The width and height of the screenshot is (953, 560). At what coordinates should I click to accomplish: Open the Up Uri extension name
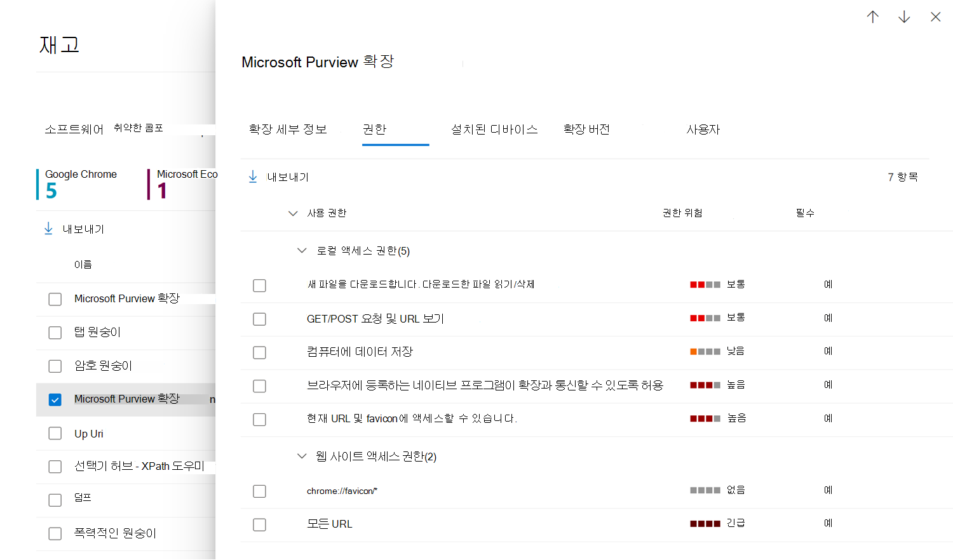(x=88, y=434)
